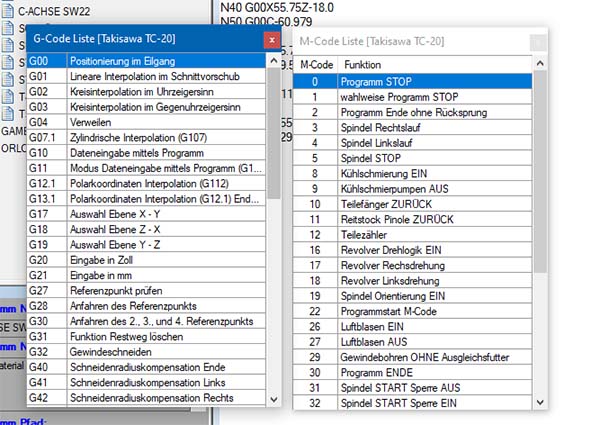Close the G-Code Liste window
This screenshot has height=425, width=600.
[272, 40]
